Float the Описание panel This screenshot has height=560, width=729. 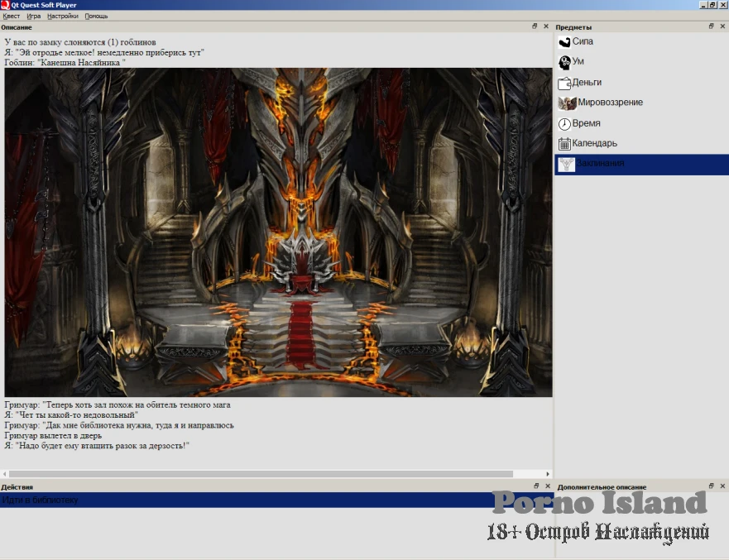click(x=535, y=26)
